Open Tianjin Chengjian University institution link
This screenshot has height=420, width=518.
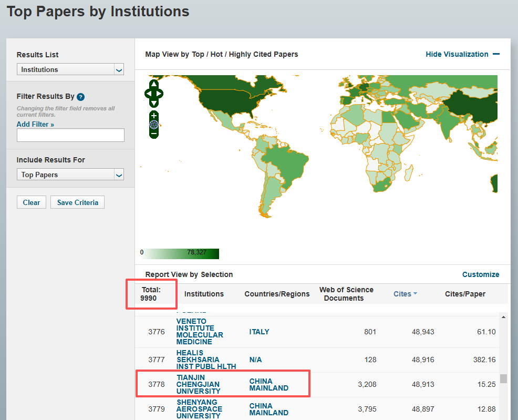pos(198,384)
